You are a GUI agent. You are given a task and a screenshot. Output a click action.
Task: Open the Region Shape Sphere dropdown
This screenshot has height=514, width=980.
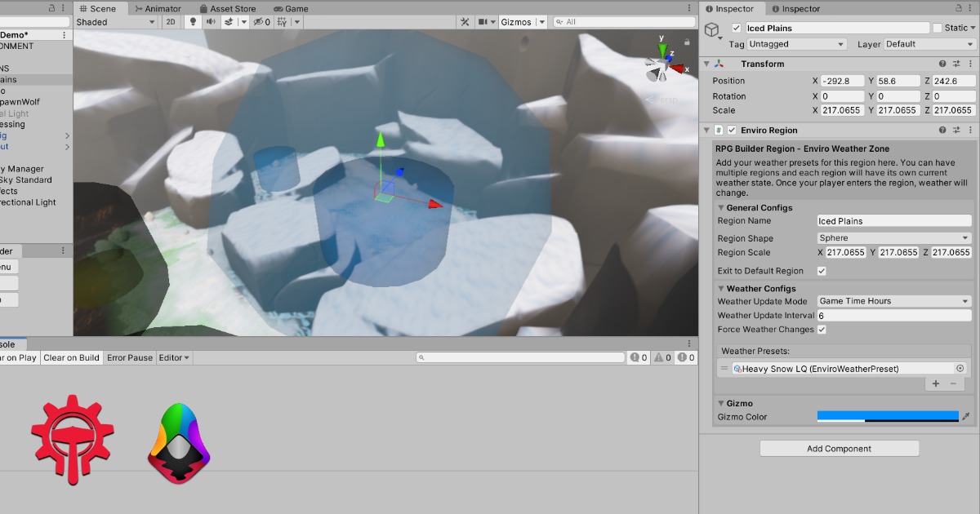point(894,238)
